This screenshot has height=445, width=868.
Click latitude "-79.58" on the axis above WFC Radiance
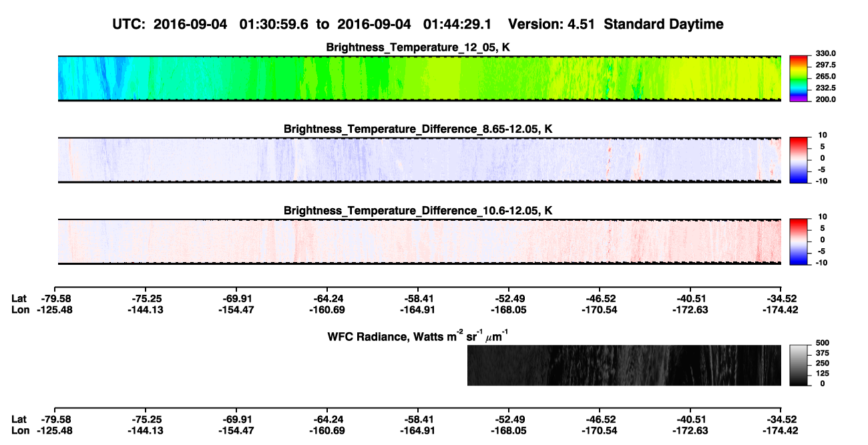pyautogui.click(x=54, y=298)
